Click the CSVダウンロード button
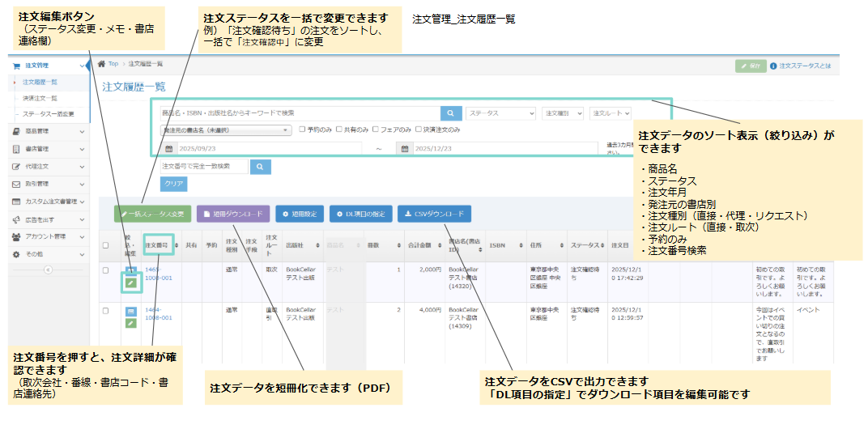The width and height of the screenshot is (868, 446). click(x=434, y=215)
